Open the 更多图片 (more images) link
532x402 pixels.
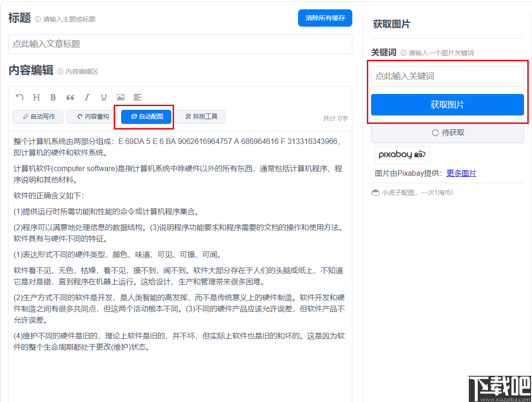tap(462, 173)
